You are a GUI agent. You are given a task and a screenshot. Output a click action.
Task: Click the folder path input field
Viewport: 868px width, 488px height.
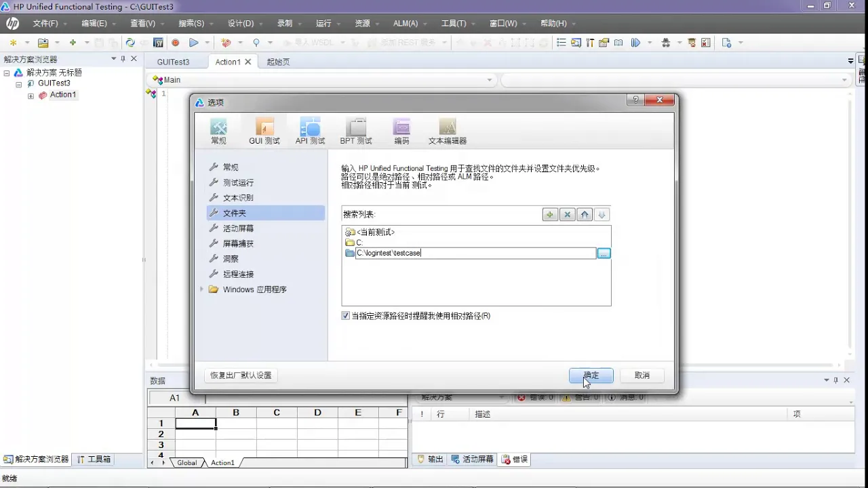point(475,253)
